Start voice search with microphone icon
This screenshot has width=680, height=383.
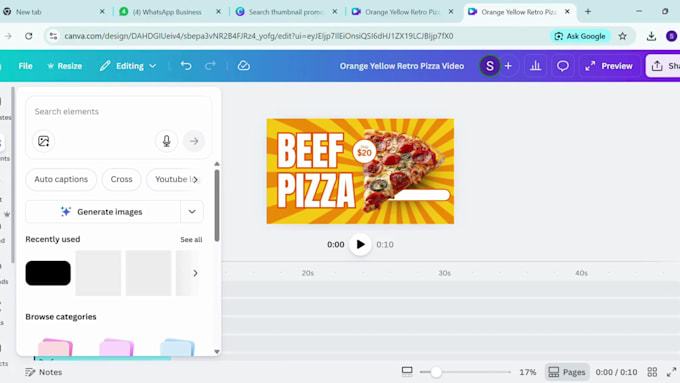point(167,141)
